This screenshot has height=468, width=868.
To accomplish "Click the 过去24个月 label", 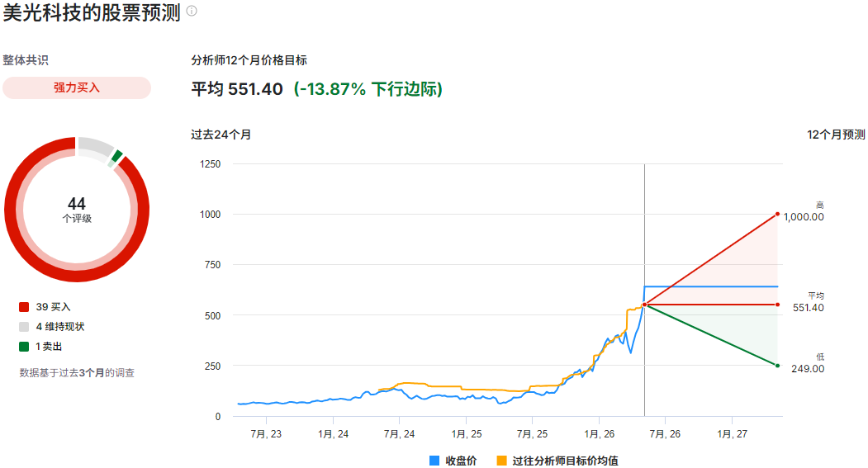I will tap(221, 135).
